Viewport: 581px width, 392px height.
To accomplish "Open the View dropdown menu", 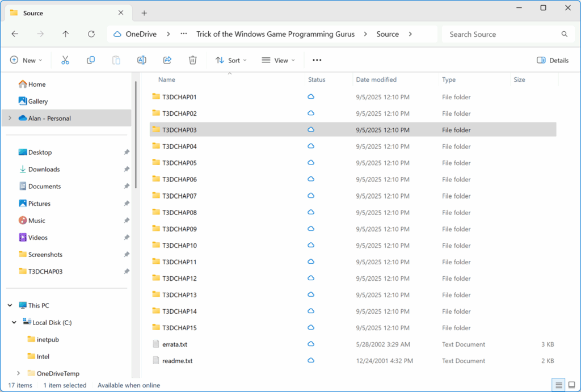I will pos(278,60).
